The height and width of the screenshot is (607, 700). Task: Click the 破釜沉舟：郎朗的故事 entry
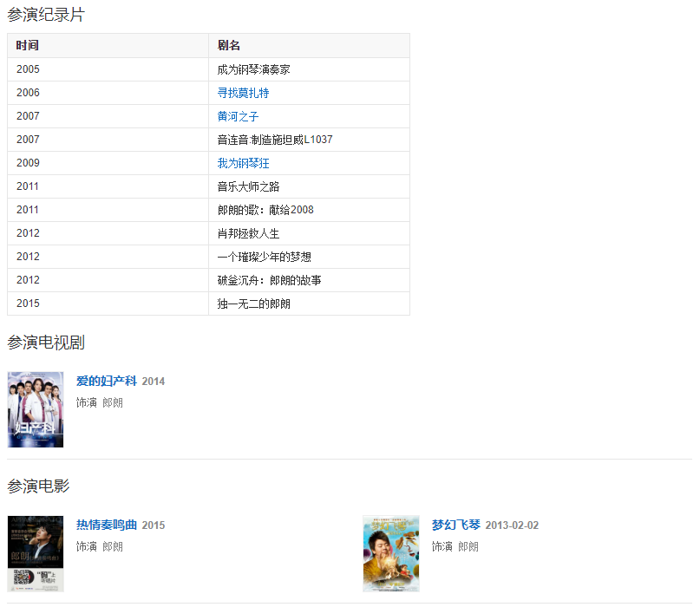(270, 280)
